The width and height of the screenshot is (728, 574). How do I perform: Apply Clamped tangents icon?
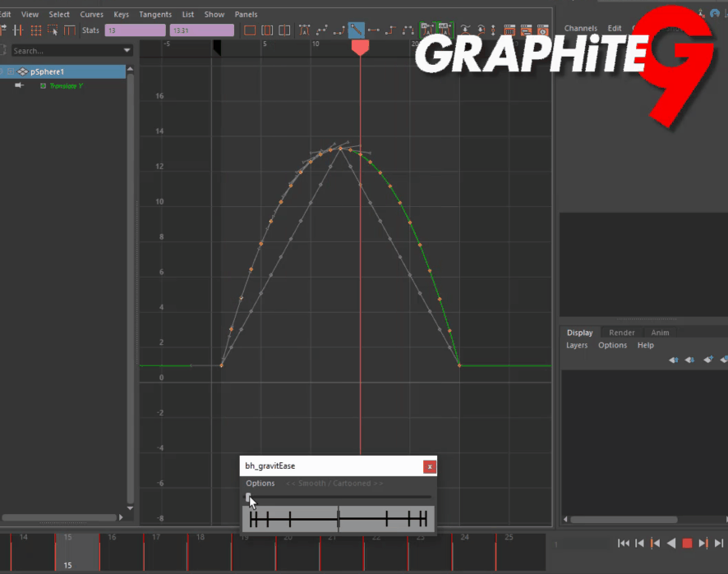[339, 30]
